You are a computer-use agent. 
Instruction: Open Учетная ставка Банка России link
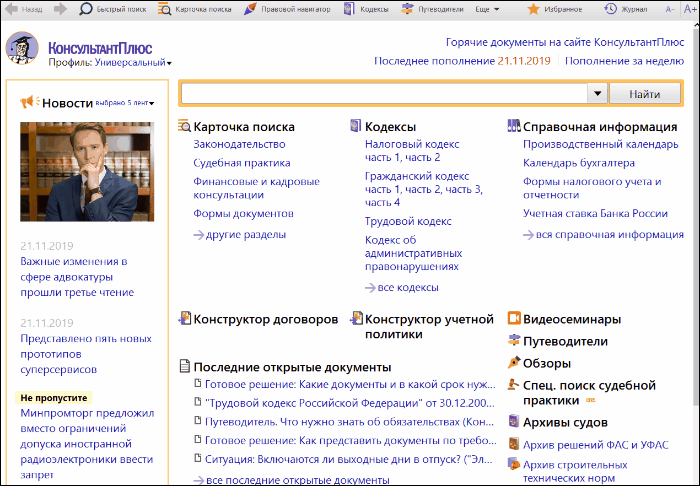(x=595, y=213)
